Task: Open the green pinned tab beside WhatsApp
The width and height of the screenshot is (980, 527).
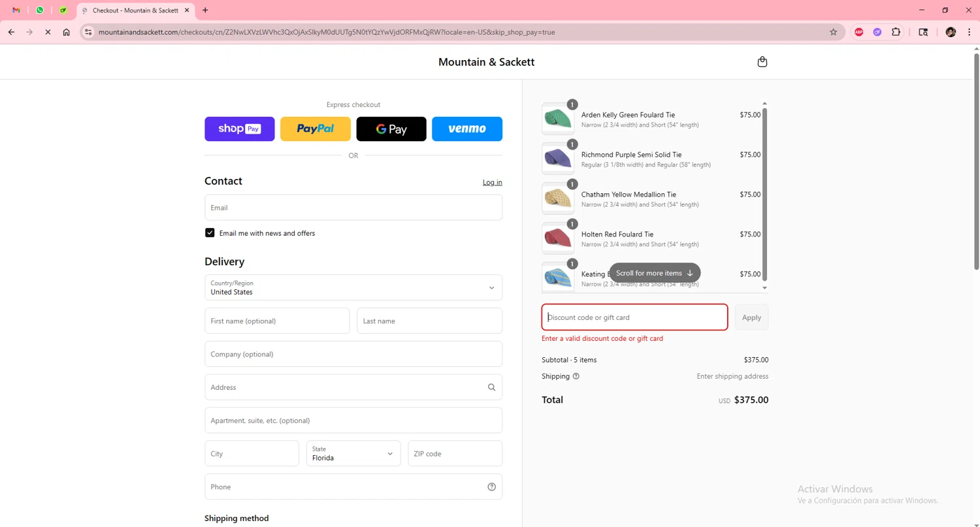Action: pyautogui.click(x=63, y=10)
